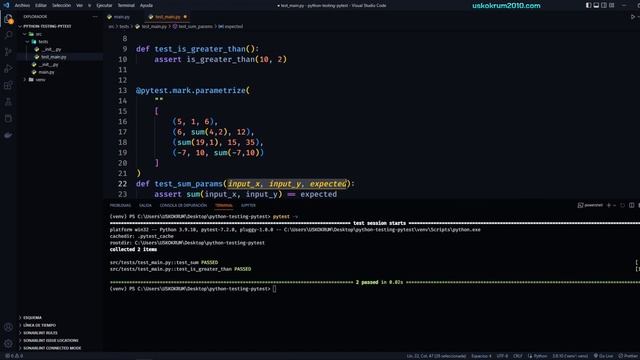Click the Go Live status bar button
The image size is (640, 360).
click(604, 356)
